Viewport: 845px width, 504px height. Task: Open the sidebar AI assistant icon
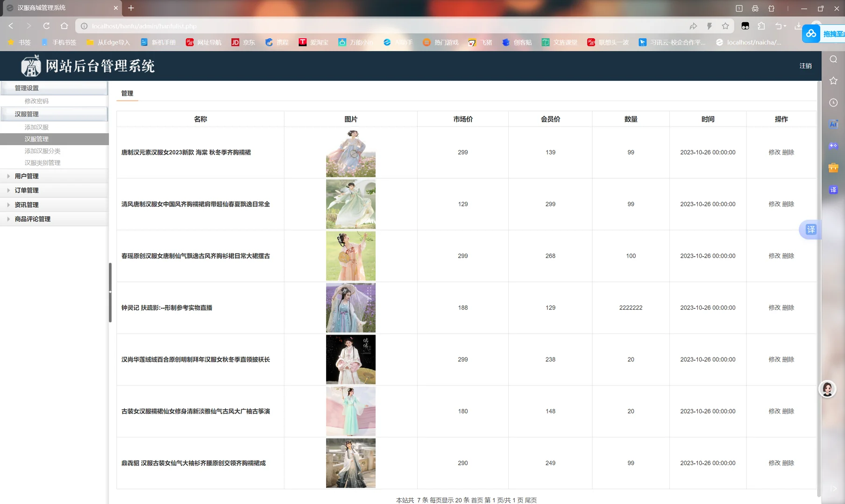coord(833,124)
